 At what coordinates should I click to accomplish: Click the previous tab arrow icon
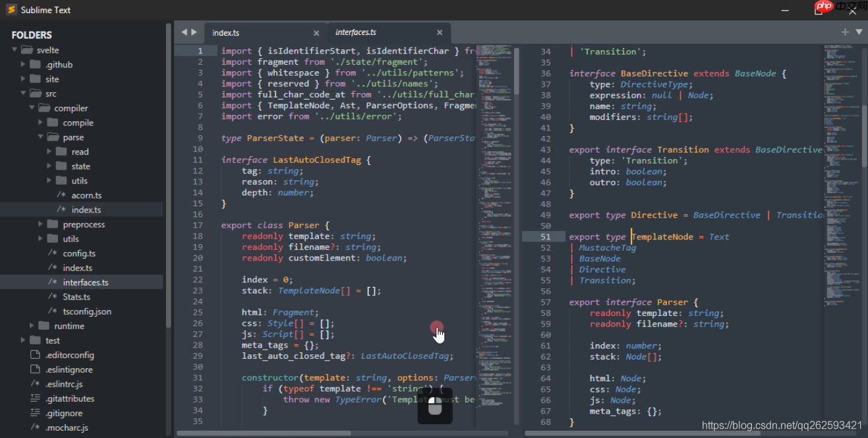pos(184,32)
